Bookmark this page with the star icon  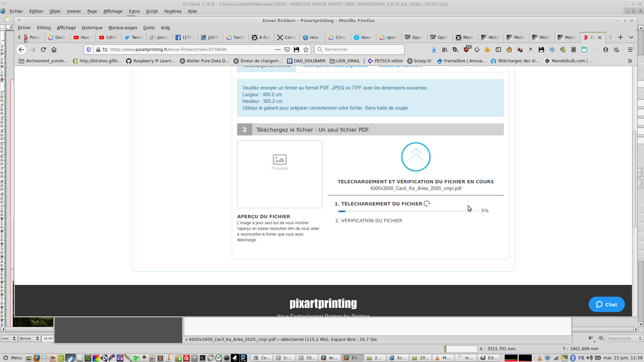coord(306,50)
